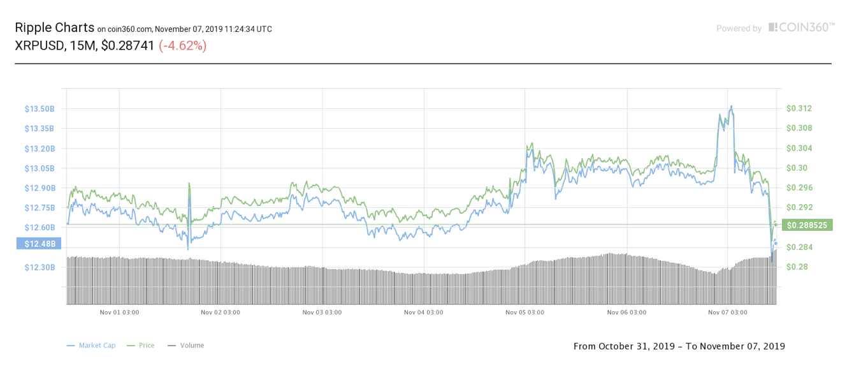Click the $0.312 price axis value

click(x=799, y=108)
